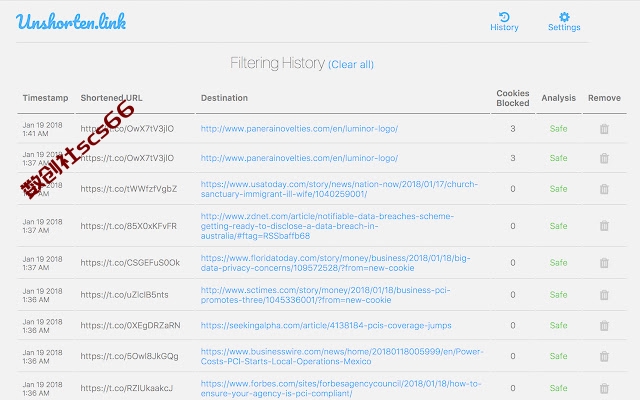The width and height of the screenshot is (640, 400).
Task: Open the floridatoday.com big-data-privacy link
Action: coord(336,263)
